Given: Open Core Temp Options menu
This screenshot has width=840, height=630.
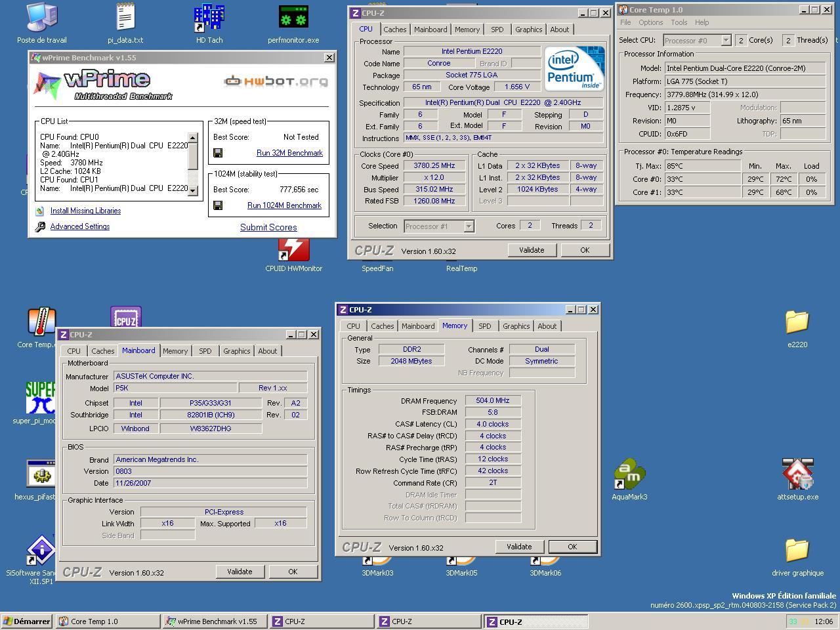Looking at the screenshot, I should pyautogui.click(x=650, y=22).
